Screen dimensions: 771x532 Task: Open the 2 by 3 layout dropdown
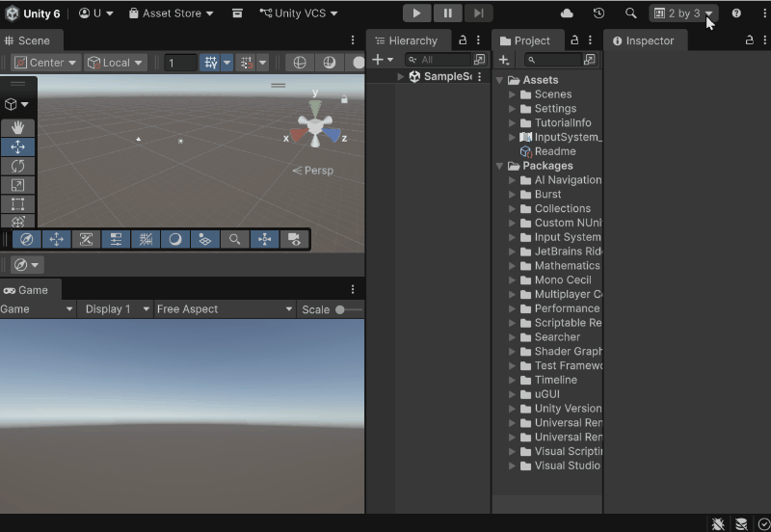683,13
